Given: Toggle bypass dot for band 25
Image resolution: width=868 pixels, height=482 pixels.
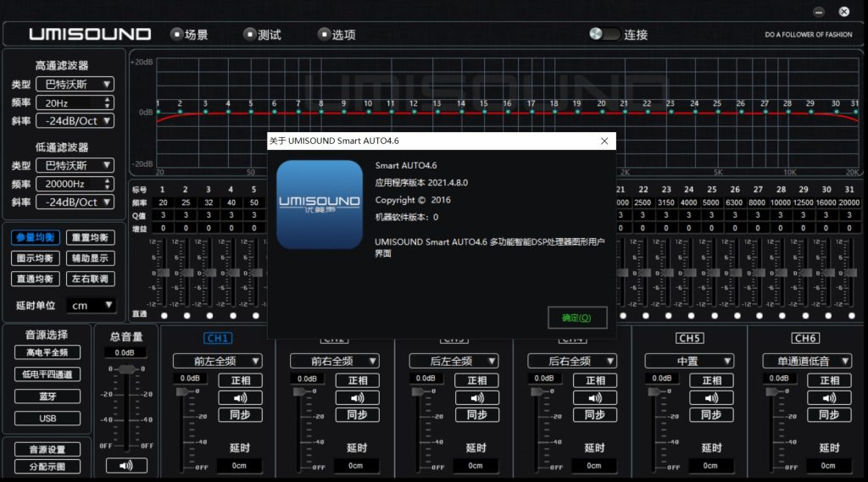Looking at the screenshot, I should [x=715, y=316].
